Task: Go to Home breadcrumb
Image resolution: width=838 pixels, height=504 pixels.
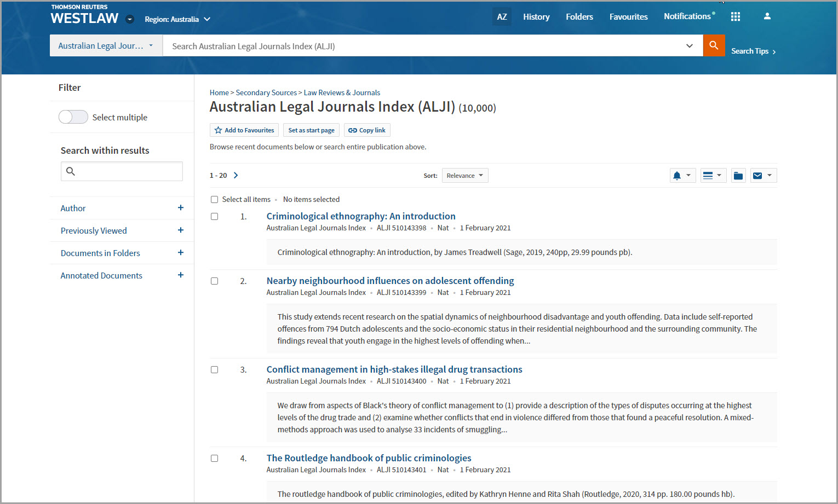Action: 219,92
